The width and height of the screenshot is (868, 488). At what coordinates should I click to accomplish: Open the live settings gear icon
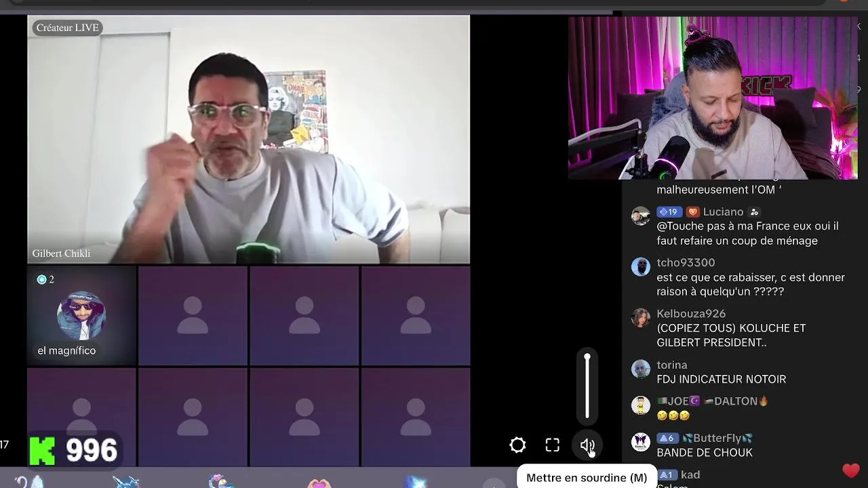(x=517, y=445)
